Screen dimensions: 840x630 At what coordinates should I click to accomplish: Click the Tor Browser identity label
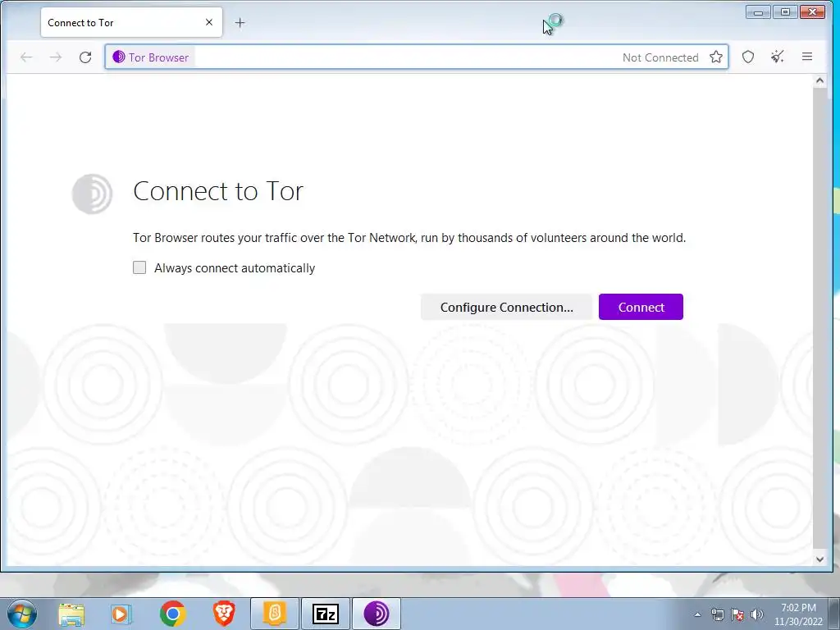[151, 57]
